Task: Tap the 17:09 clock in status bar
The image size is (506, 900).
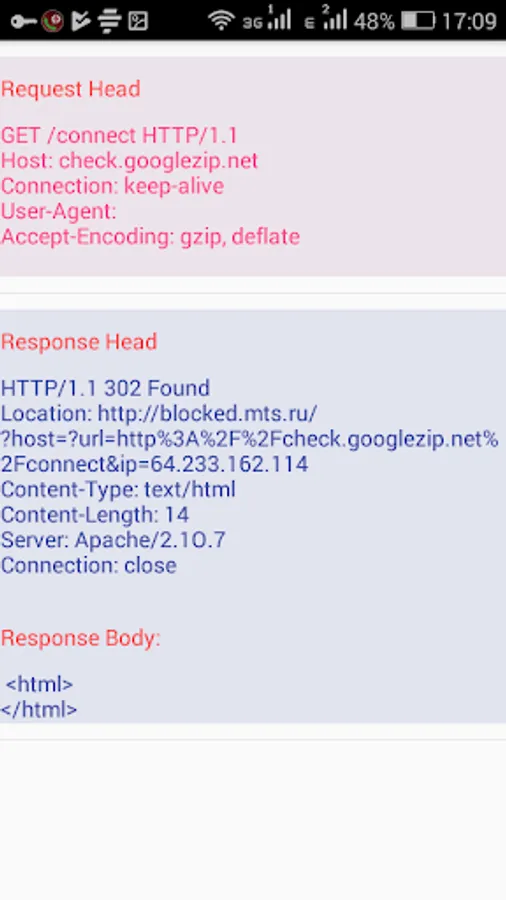Action: 469,22
